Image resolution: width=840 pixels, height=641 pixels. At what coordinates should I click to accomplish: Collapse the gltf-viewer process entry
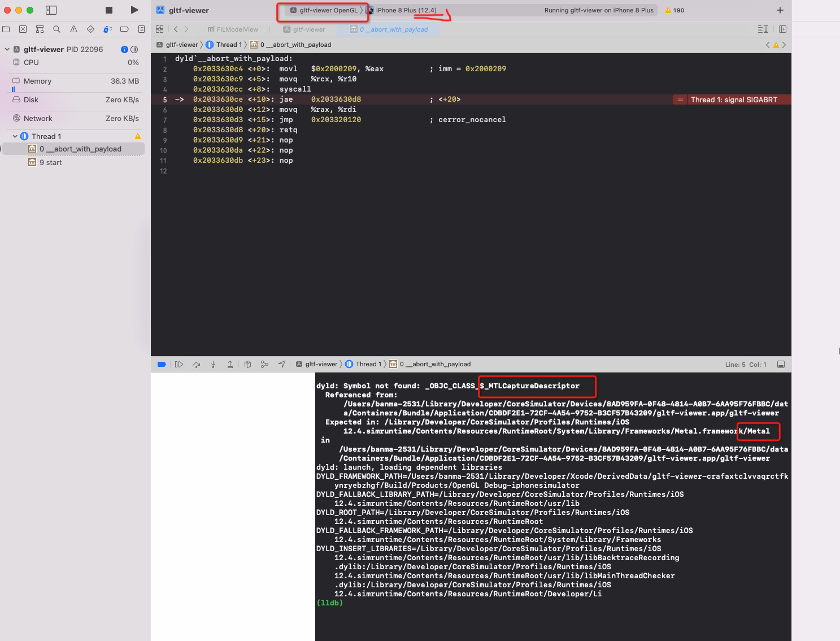click(x=7, y=49)
